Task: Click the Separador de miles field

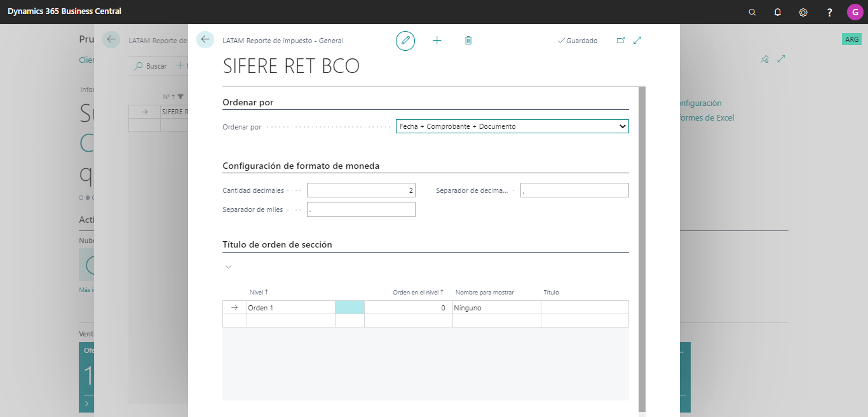Action: (361, 209)
